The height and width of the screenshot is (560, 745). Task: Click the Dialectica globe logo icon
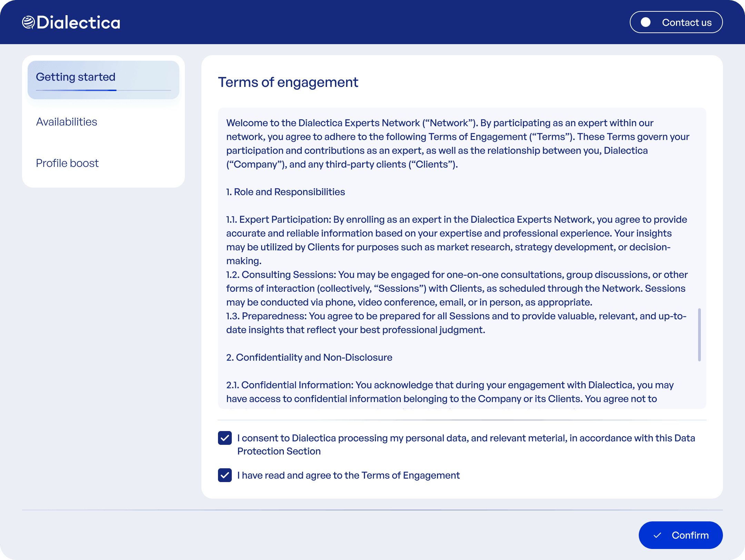coord(28,22)
